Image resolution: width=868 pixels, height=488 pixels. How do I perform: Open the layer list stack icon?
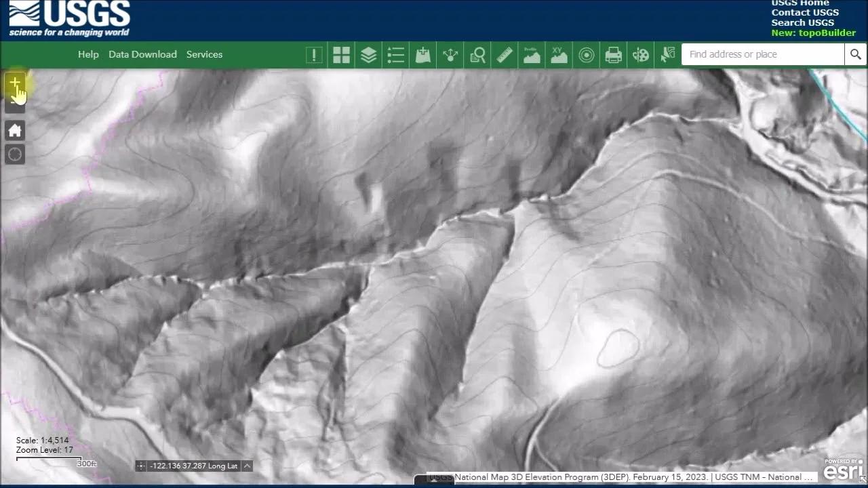[x=368, y=55]
